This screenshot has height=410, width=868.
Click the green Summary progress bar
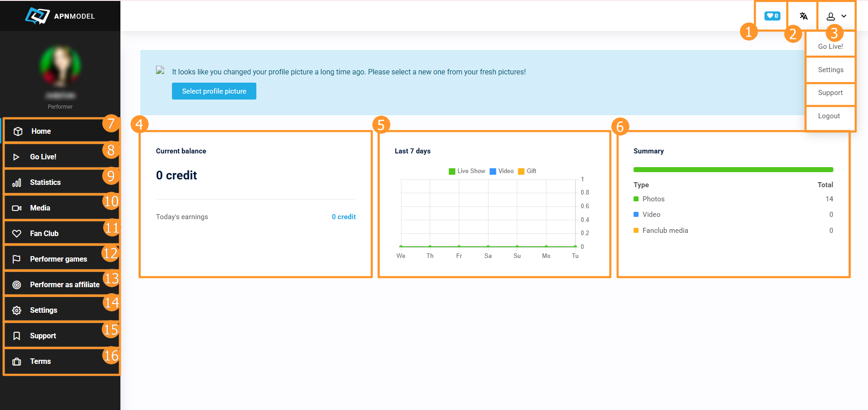[733, 170]
